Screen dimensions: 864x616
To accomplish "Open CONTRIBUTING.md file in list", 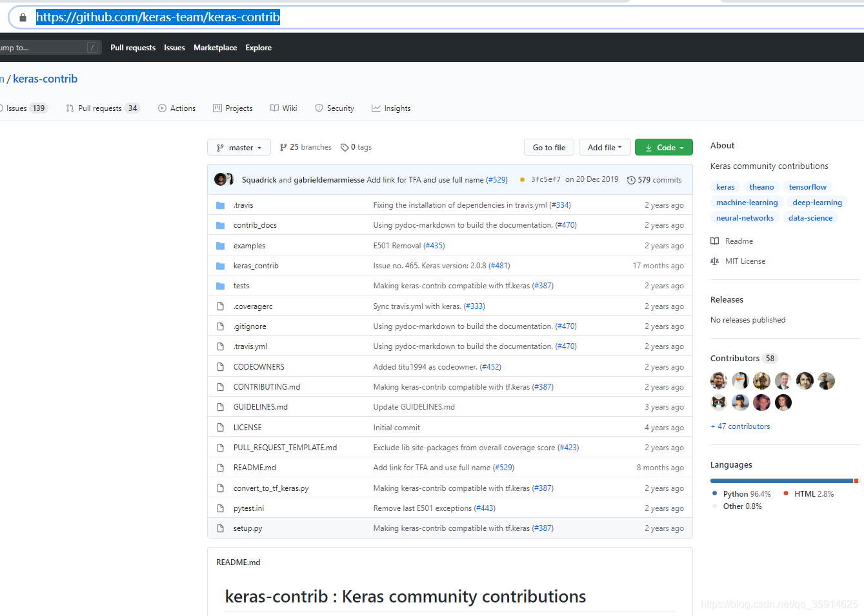I will [x=266, y=387].
